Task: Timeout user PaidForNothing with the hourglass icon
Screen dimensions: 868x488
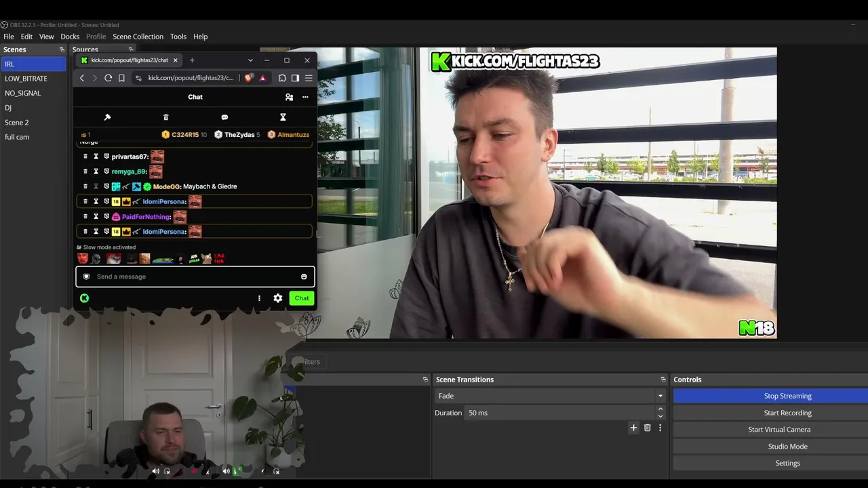Action: (96, 217)
